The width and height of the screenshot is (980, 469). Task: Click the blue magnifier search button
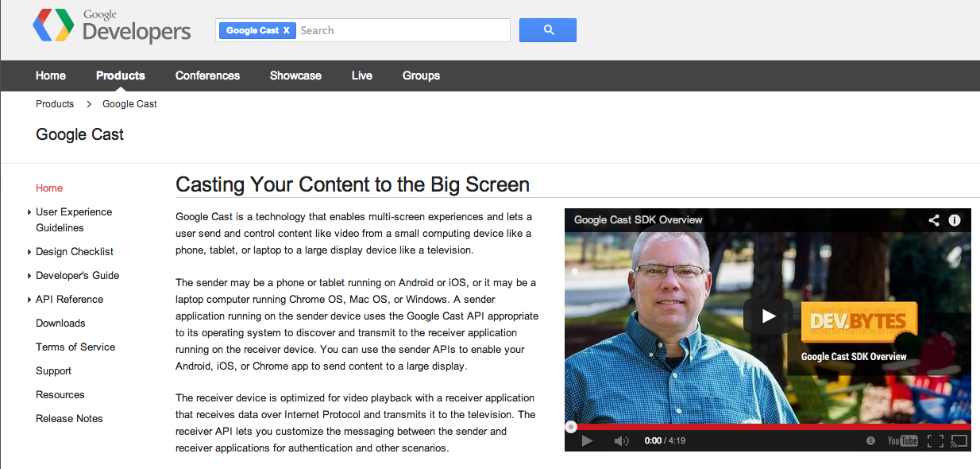click(x=548, y=30)
